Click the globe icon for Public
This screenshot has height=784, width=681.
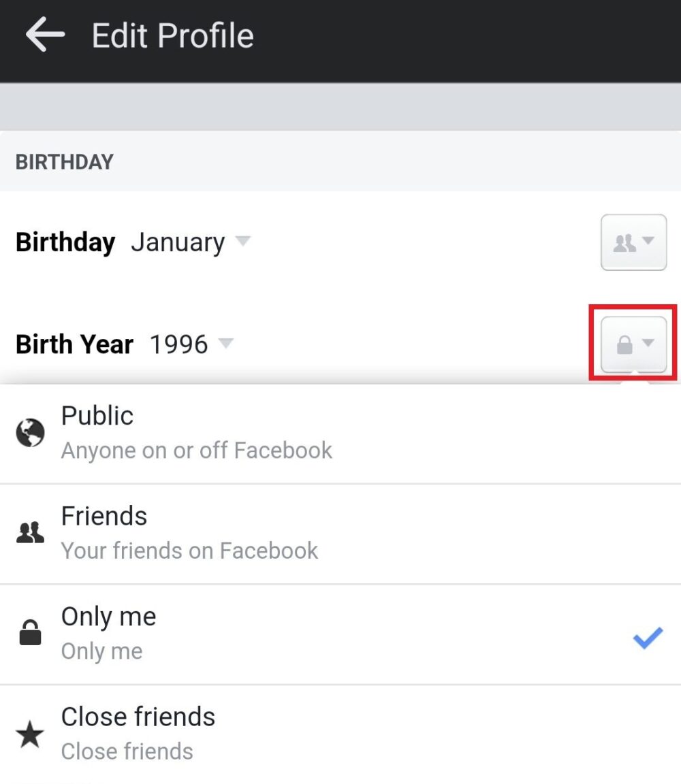click(30, 433)
